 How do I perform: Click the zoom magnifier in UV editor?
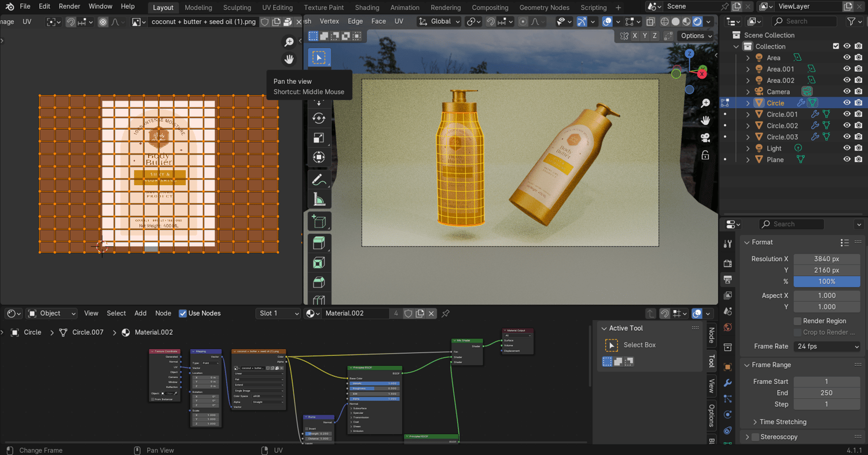[289, 42]
